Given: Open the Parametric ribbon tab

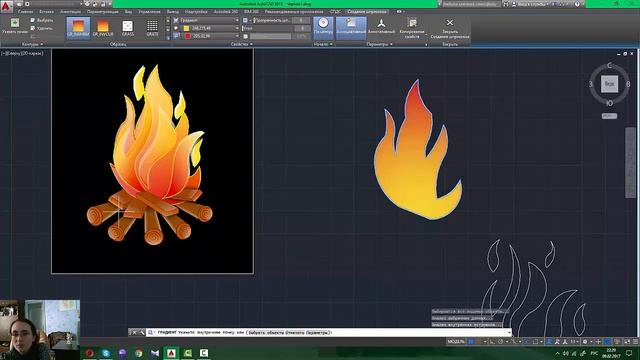Looking at the screenshot, I should click(102, 12).
